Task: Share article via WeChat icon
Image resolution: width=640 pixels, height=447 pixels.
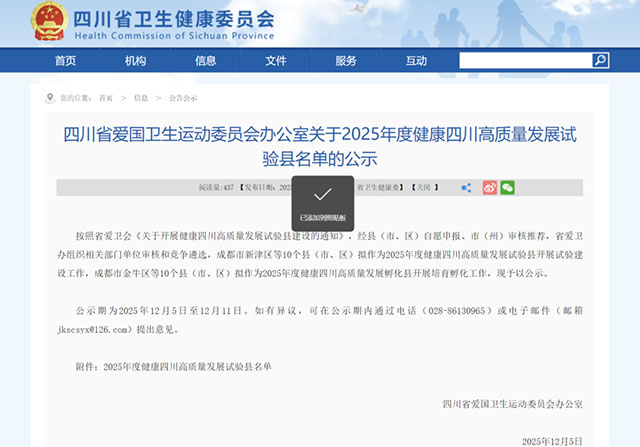Action: point(508,187)
